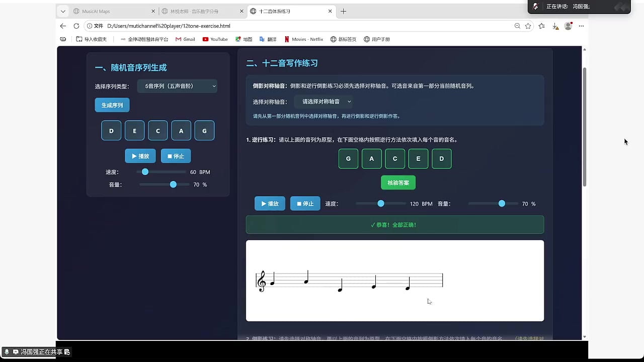The width and height of the screenshot is (644, 362).
Task: Adjust the 120 BPM tempo slider
Action: [x=381, y=204]
